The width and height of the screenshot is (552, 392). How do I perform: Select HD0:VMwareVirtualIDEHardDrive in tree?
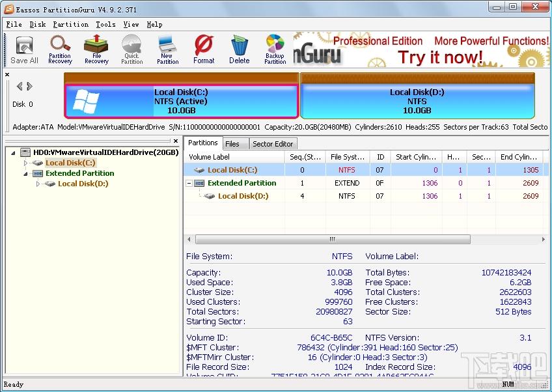[x=106, y=152]
